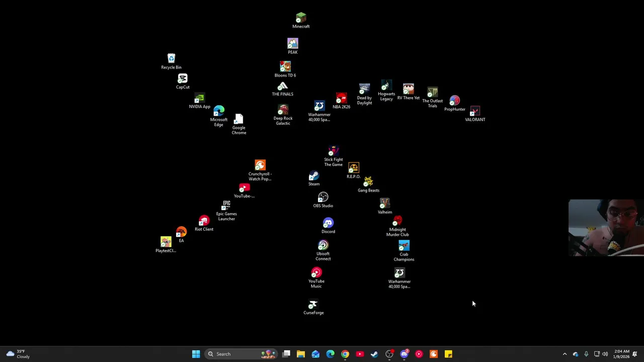Open Sticky Notes from the taskbar
This screenshot has height=362, width=644.
[x=448, y=354]
